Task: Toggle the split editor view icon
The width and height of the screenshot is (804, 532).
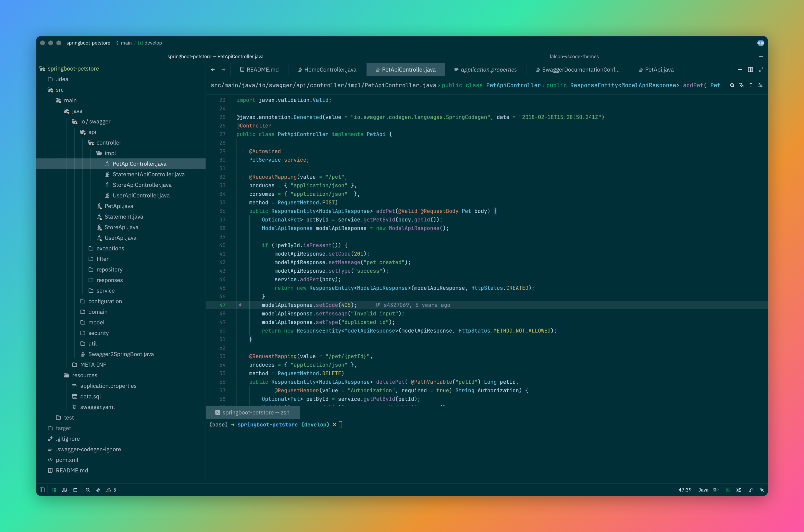Action: (x=750, y=70)
